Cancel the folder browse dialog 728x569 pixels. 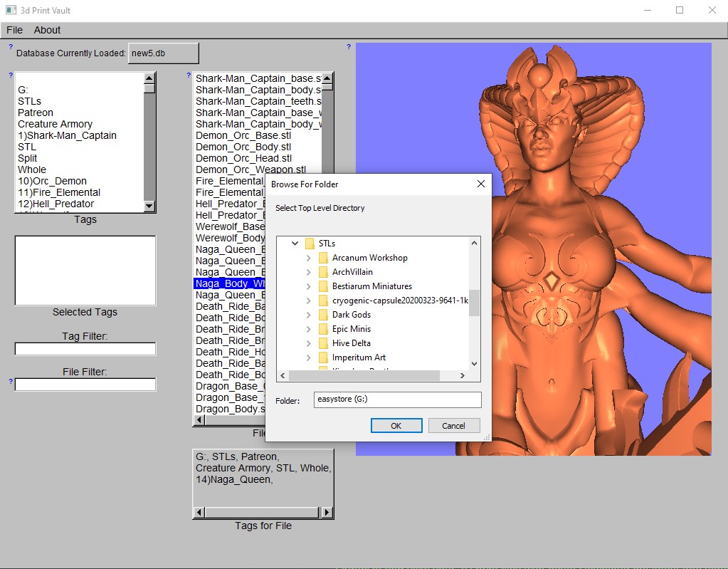[x=453, y=426]
